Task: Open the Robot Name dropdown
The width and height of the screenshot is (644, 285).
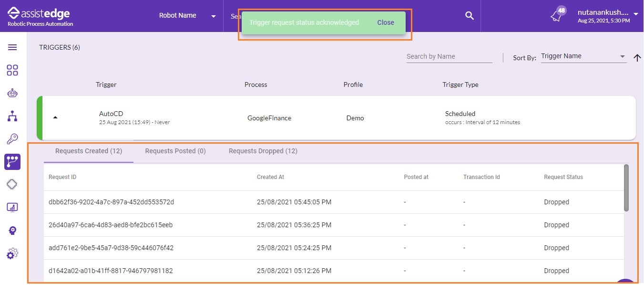Action: [x=187, y=16]
